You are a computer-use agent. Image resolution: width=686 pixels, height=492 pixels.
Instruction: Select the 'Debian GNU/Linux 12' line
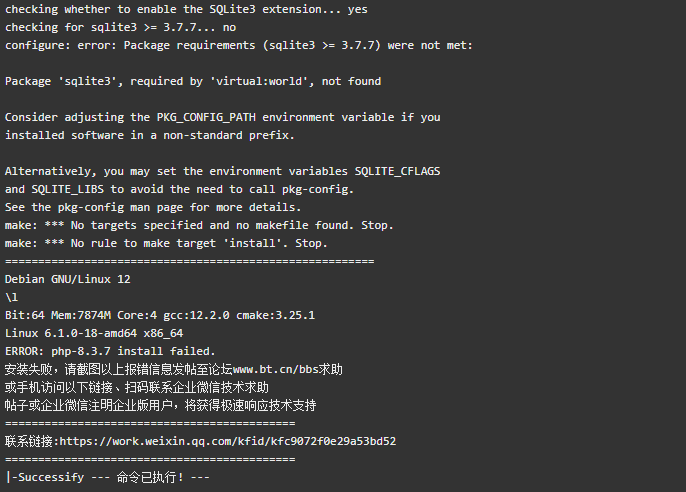68,279
